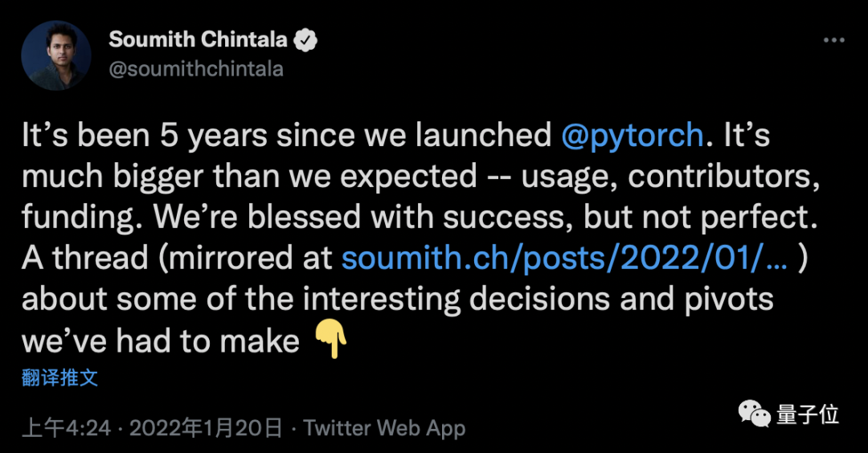Click the verified badge beside Soumith Chintala
Image resolution: width=868 pixels, height=453 pixels.
306,39
